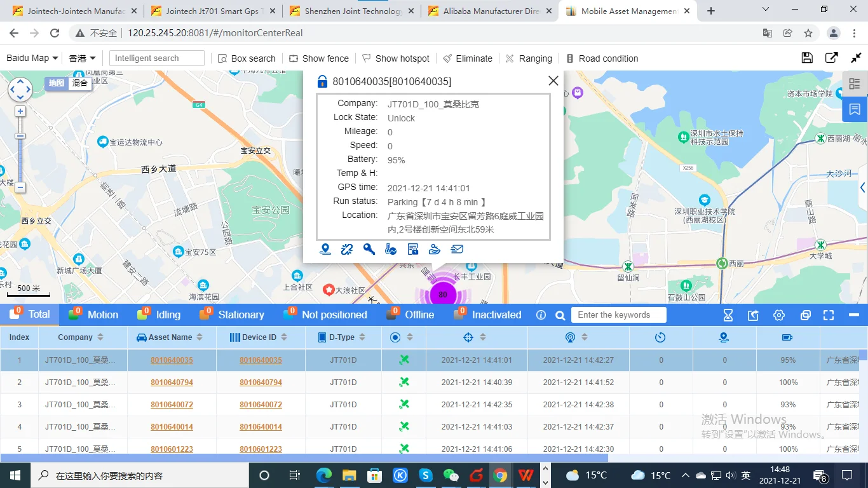This screenshot has height=488, width=868.
Task: Click the Ranging button
Action: point(529,58)
